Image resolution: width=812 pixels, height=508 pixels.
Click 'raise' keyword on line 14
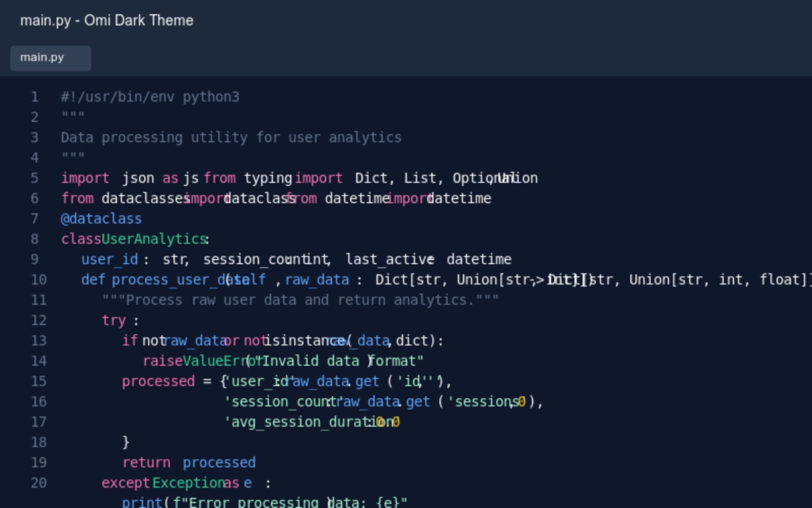click(x=162, y=361)
